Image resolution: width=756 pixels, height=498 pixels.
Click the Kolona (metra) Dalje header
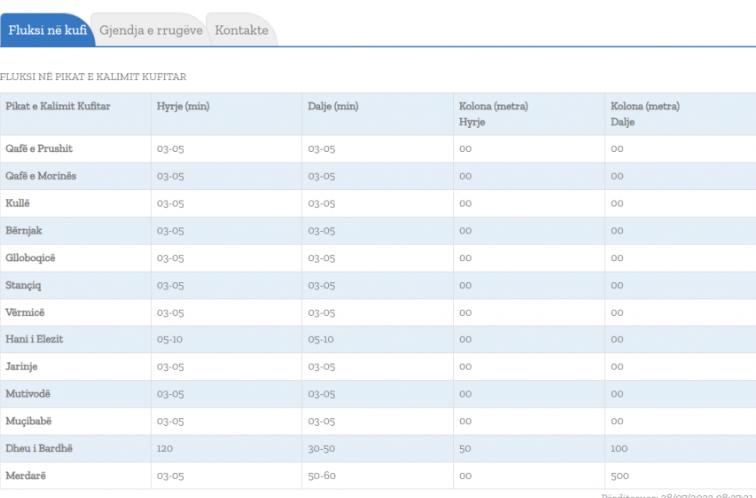645,113
